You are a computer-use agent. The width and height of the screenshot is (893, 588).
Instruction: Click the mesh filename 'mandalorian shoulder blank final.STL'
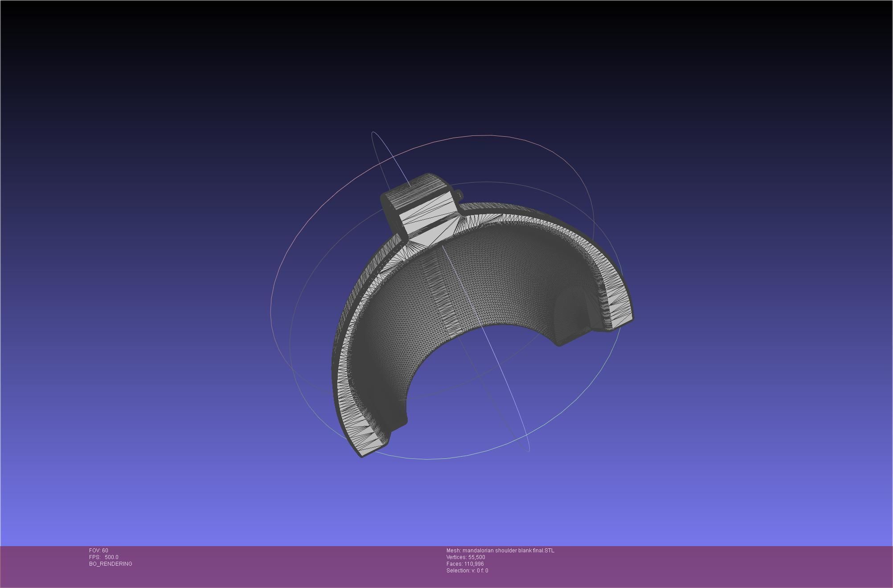(508, 551)
